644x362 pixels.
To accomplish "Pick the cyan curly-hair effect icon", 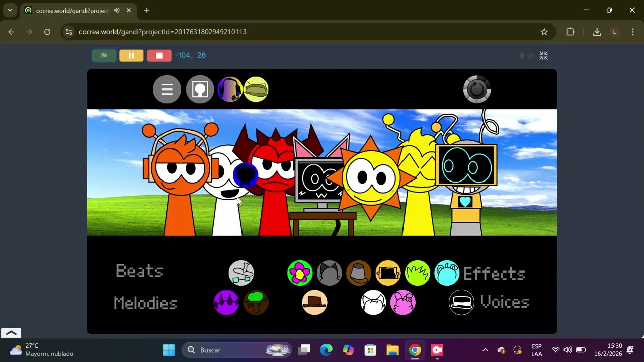I will 447,273.
